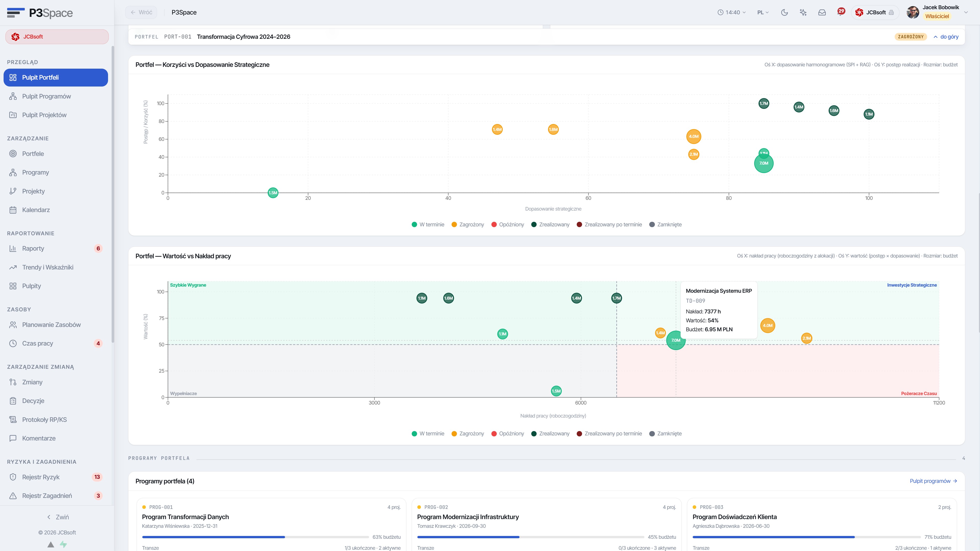Open the PL language dropdown
The height and width of the screenshot is (551, 980).
(x=763, y=12)
